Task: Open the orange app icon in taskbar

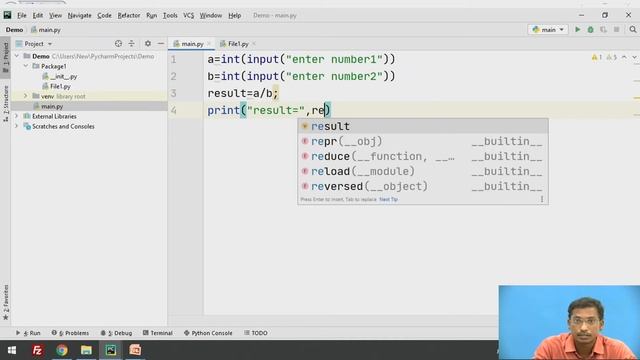Action: (x=135, y=350)
